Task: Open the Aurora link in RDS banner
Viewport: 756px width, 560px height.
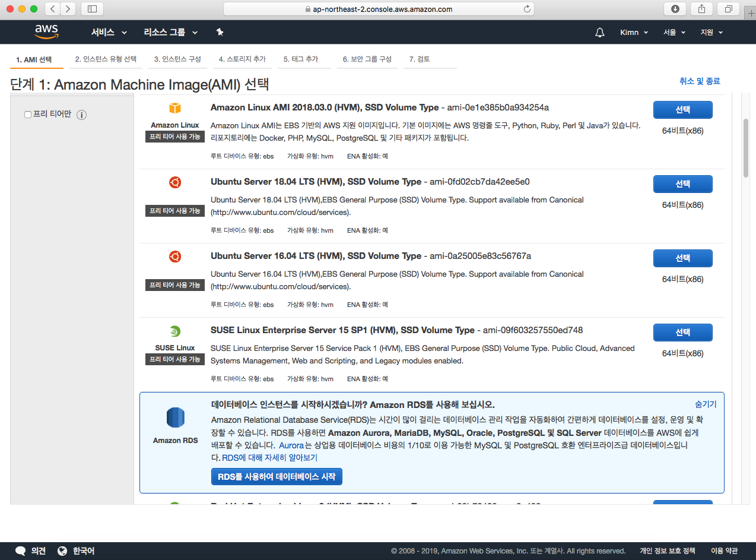Action: pos(291,445)
